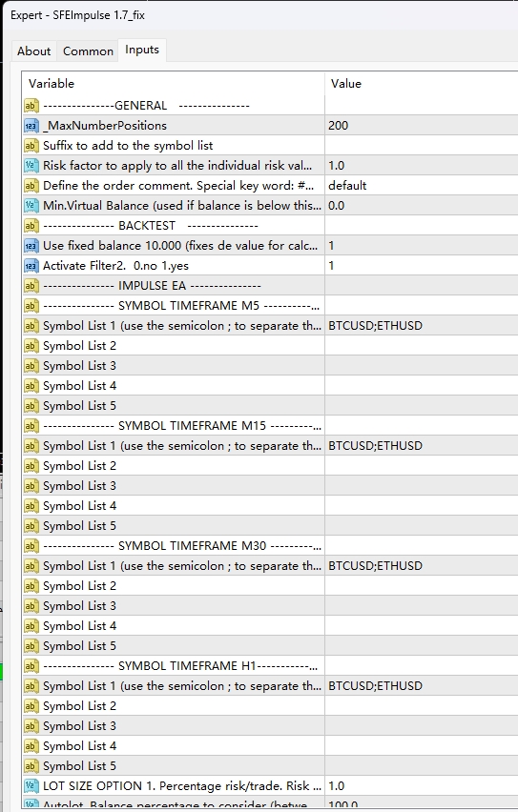
Task: Select Use fixed balance 10.000 row
Action: [180, 246]
